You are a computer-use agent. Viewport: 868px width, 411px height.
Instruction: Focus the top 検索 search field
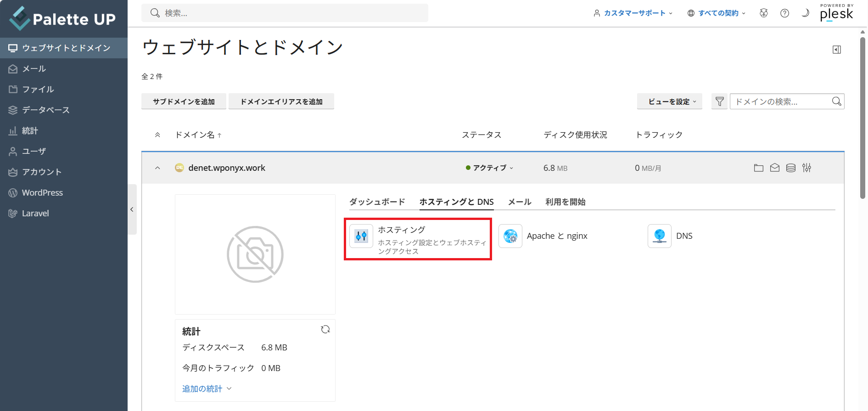coord(285,13)
